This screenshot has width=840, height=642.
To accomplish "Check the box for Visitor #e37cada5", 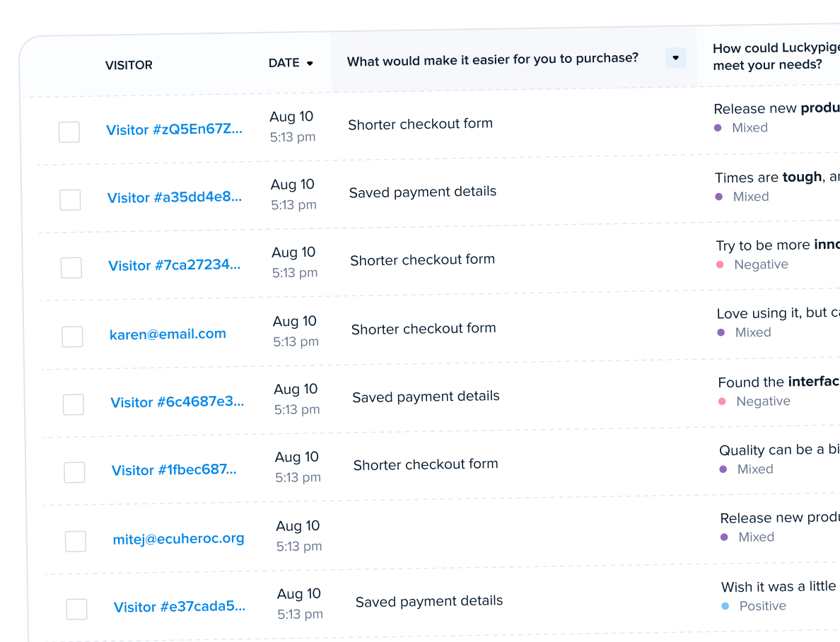I will (76, 609).
